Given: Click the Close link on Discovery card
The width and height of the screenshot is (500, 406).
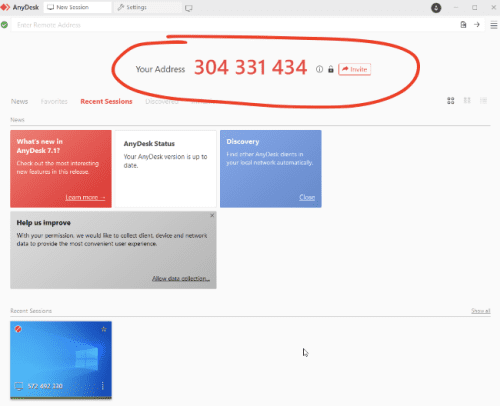Looking at the screenshot, I should (x=307, y=197).
